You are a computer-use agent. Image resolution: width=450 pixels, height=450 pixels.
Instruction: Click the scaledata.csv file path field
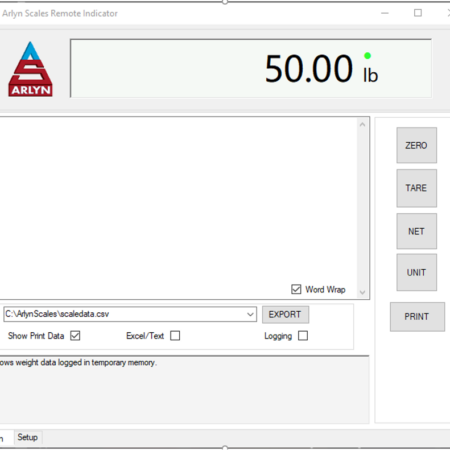tap(130, 314)
